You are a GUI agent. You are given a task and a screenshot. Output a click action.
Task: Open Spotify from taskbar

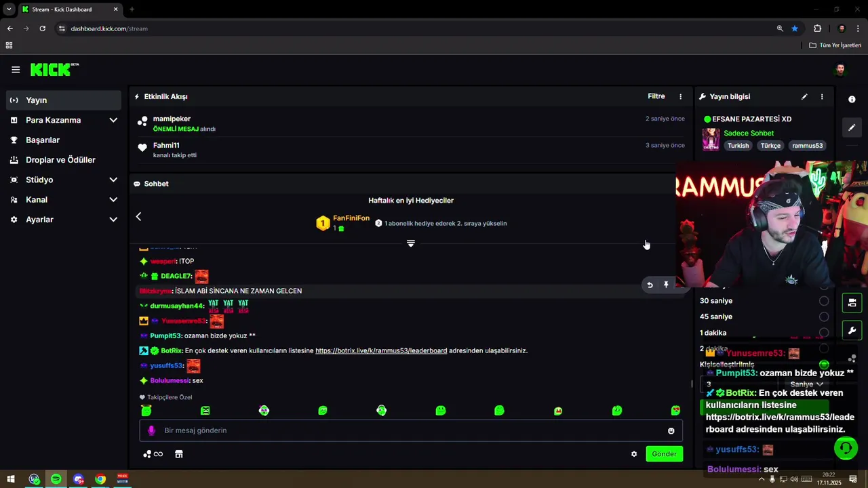point(56,479)
